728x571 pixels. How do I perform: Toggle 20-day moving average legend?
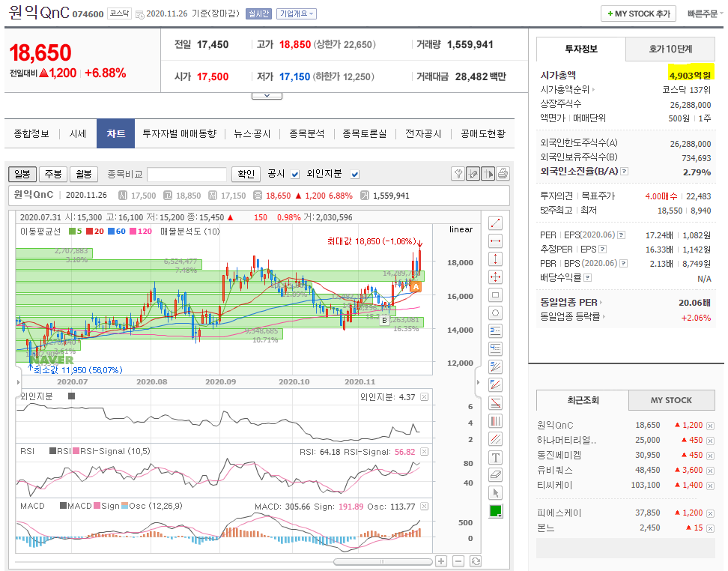(94, 232)
